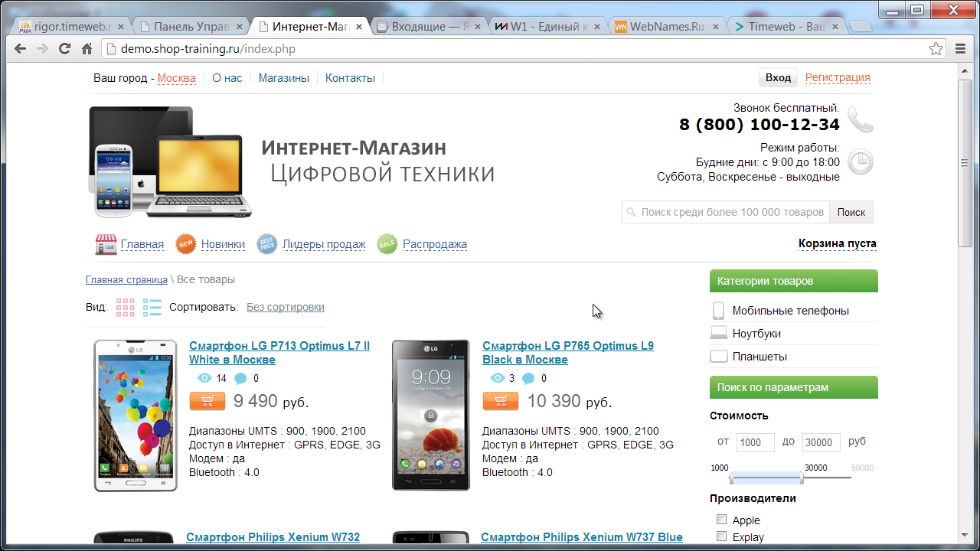980x551 pixels.
Task: Open the Контакты link
Action: click(x=351, y=78)
